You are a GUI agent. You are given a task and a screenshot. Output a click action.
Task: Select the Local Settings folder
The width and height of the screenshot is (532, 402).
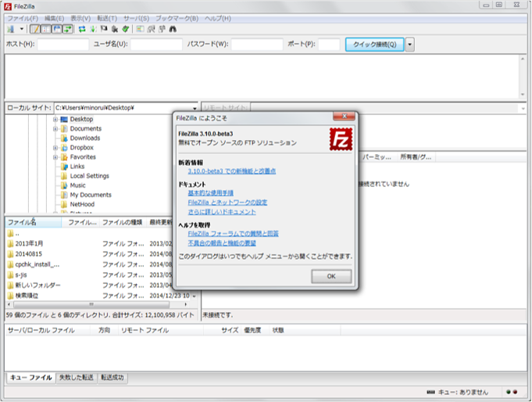[x=89, y=176]
